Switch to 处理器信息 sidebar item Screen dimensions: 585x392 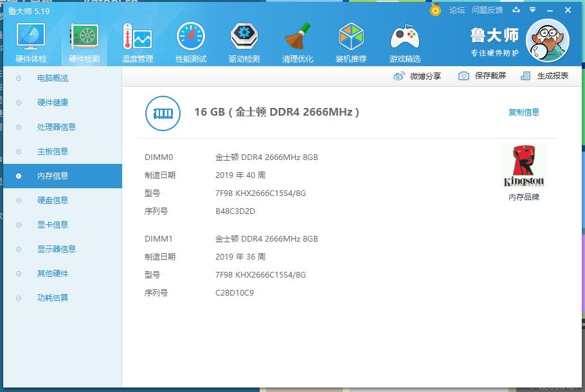[57, 127]
